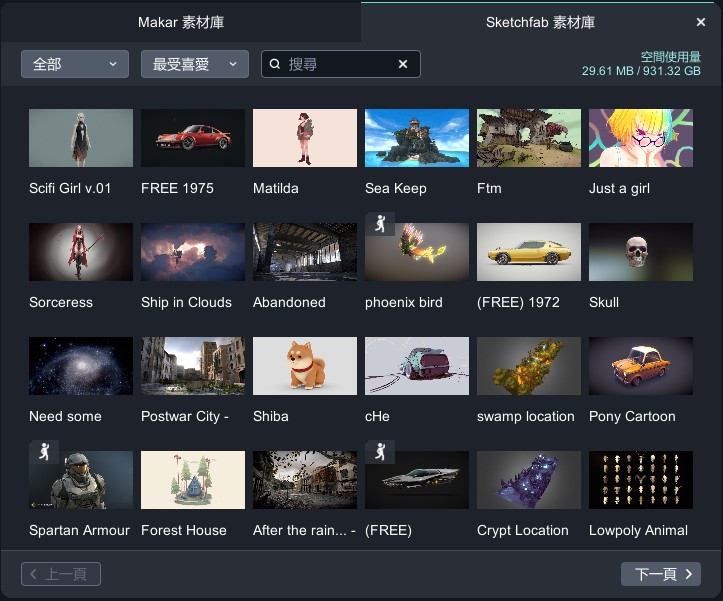Select the Sketchfab 素材庫 tab

pyautogui.click(x=540, y=22)
